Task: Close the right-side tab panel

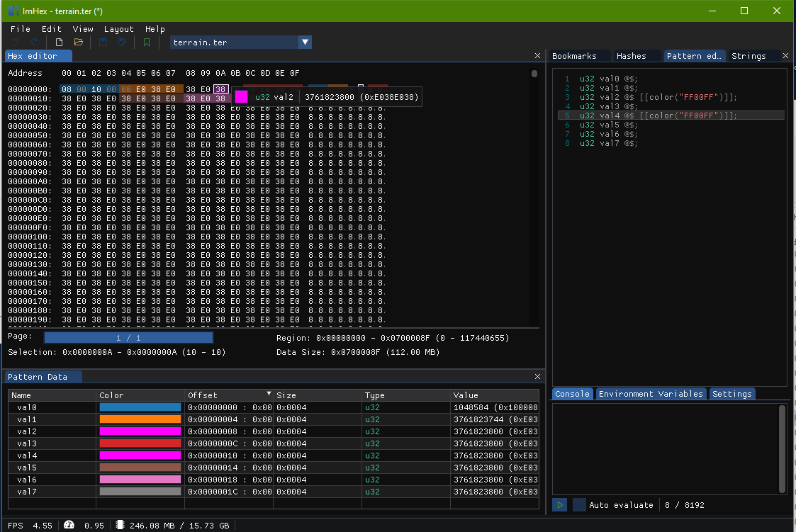Action: coord(786,56)
